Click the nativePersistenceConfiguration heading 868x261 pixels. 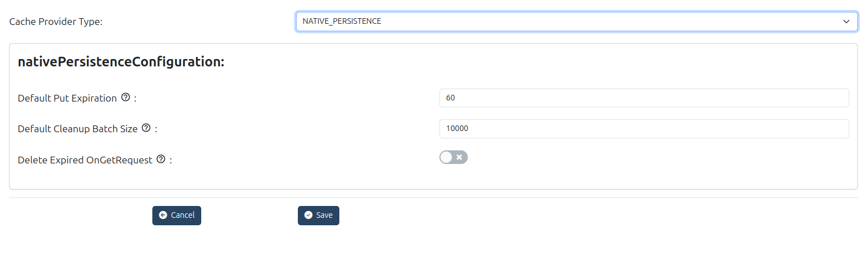(121, 62)
